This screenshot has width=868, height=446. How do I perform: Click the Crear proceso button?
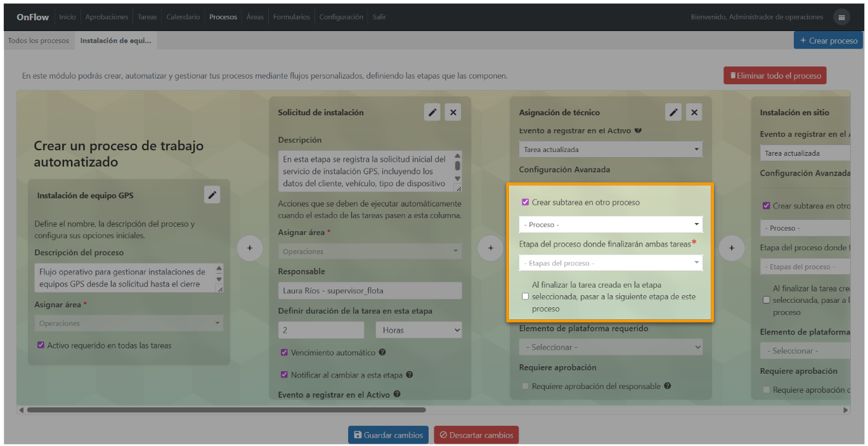[x=828, y=41]
